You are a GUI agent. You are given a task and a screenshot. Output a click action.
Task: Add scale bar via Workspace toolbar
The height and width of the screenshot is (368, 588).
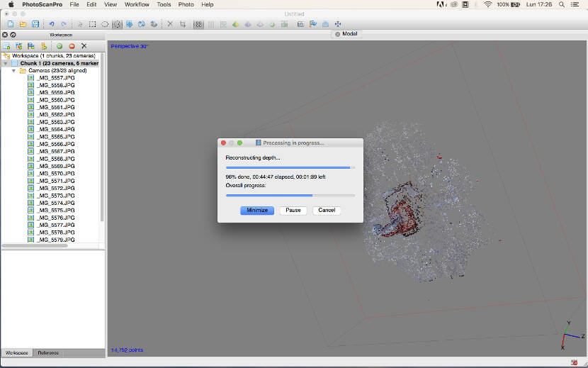[x=43, y=46]
